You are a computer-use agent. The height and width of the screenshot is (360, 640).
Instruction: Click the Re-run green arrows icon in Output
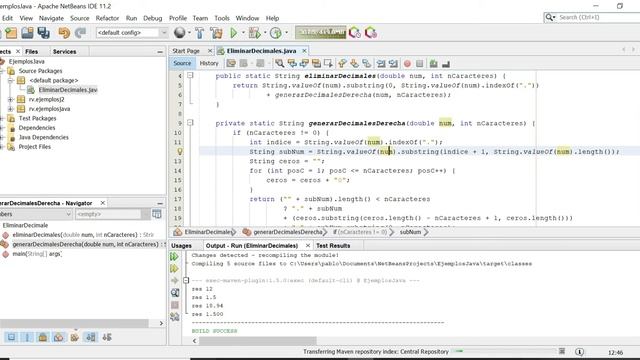[174, 256]
